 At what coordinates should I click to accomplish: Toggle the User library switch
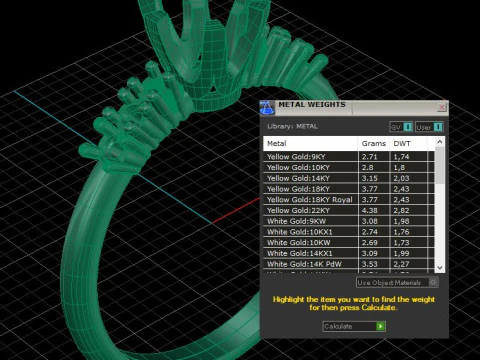pyautogui.click(x=429, y=127)
